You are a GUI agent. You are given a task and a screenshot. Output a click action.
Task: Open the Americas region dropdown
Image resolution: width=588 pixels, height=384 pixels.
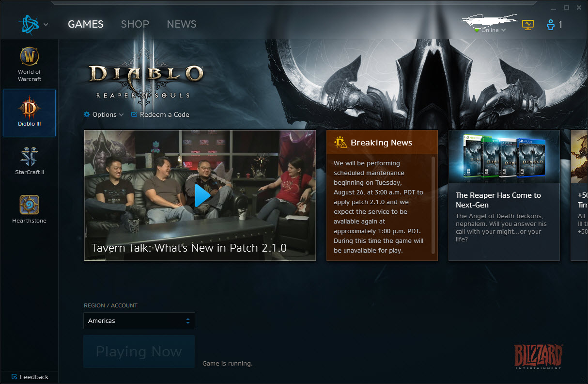point(139,321)
